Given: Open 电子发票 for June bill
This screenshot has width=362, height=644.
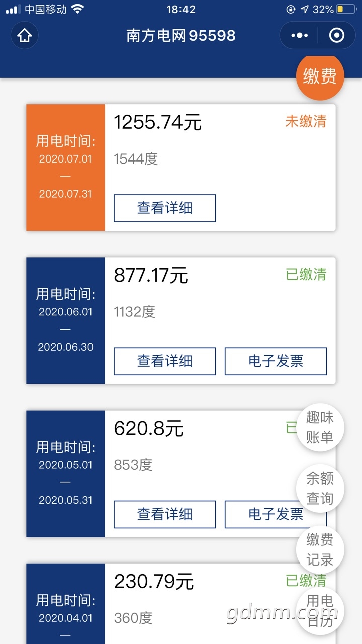Looking at the screenshot, I should click(276, 361).
